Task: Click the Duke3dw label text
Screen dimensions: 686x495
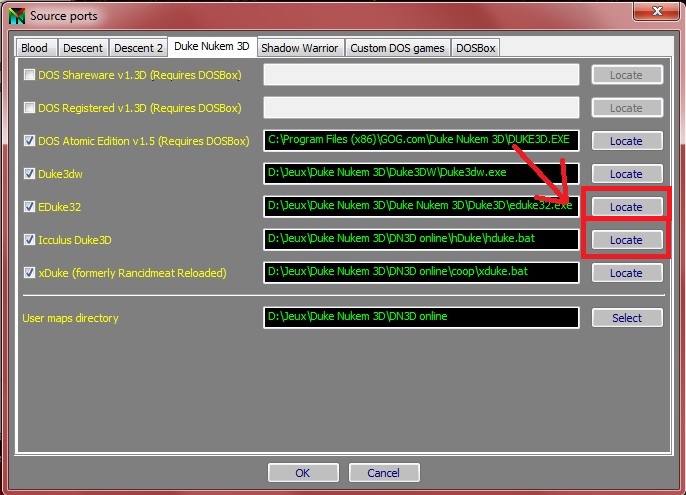Action: tap(60, 174)
